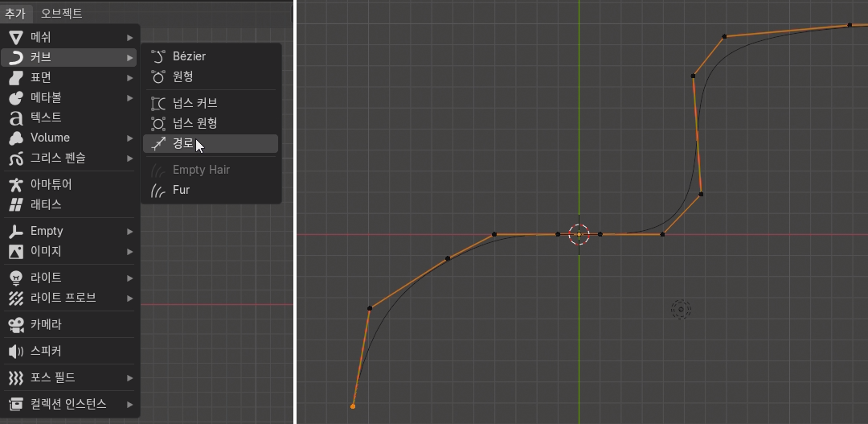
Task: Click the 원형 circle curve icon
Action: coord(158,76)
